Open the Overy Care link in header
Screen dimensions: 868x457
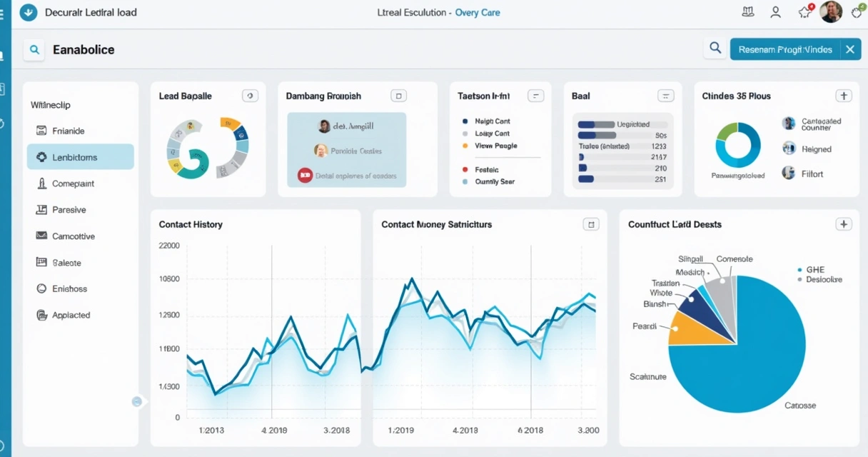point(478,12)
